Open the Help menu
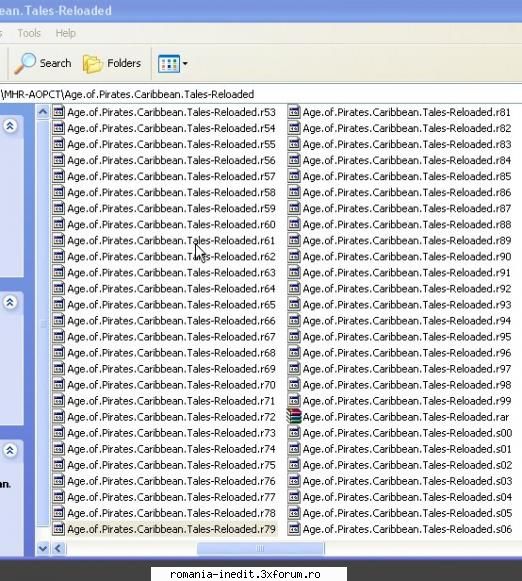 [66, 33]
